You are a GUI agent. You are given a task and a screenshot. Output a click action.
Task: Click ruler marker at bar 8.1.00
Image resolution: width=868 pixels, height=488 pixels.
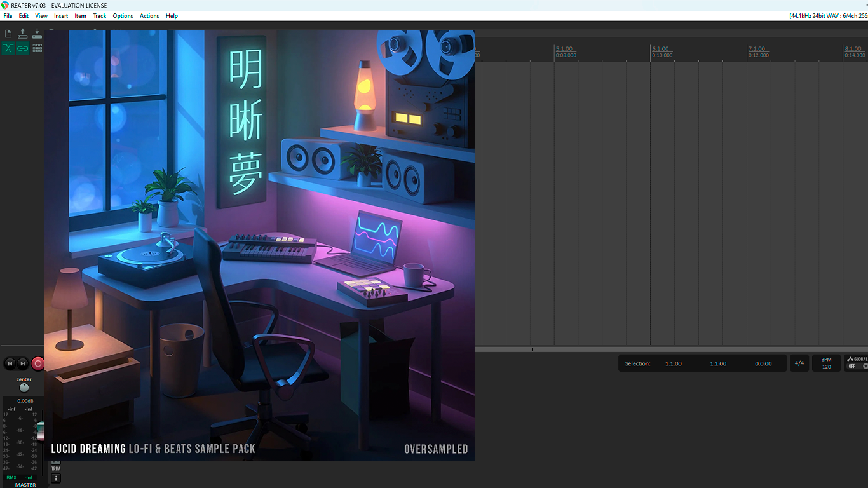coord(854,49)
